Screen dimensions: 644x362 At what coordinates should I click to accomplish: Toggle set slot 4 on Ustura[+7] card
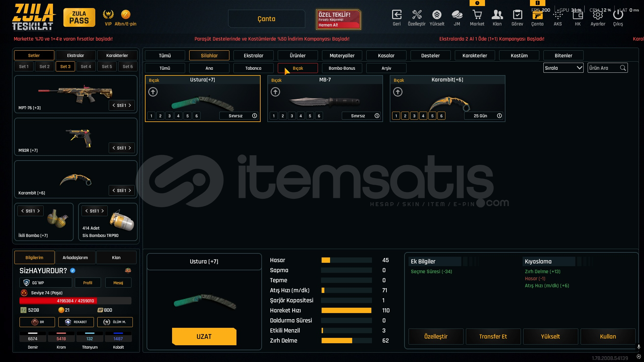pos(178,116)
